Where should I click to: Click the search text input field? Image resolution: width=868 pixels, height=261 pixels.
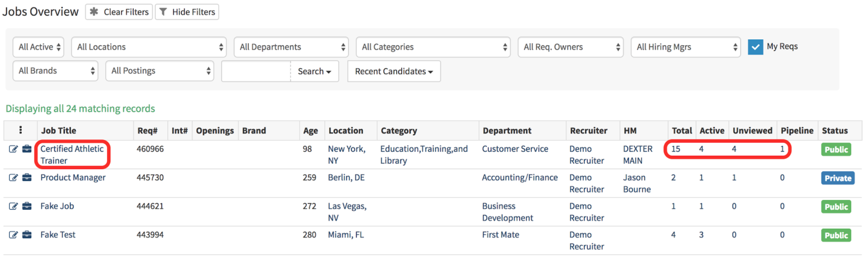[x=256, y=71]
